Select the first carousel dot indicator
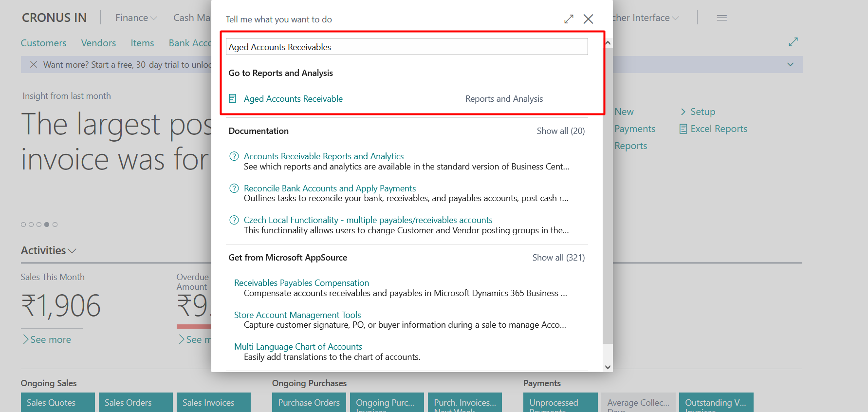 (x=23, y=225)
